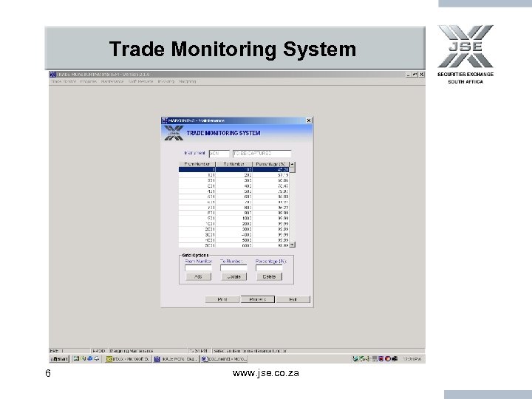Select the grid row ending at 1000

(234, 219)
